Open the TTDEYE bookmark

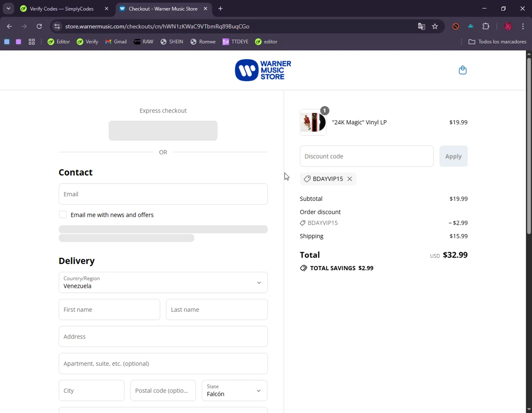click(x=235, y=41)
